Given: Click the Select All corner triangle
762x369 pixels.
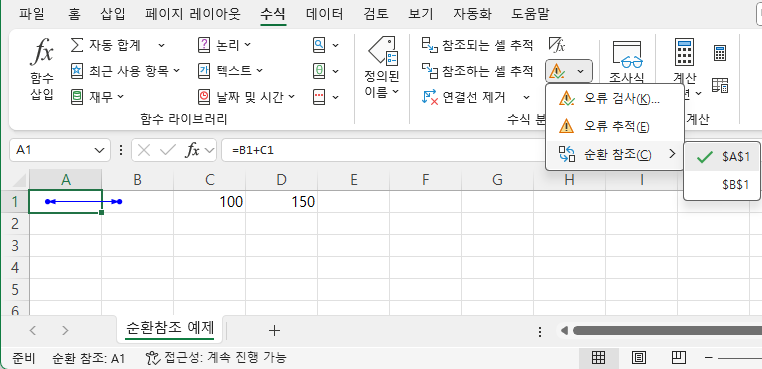Looking at the screenshot, I should 19,180.
